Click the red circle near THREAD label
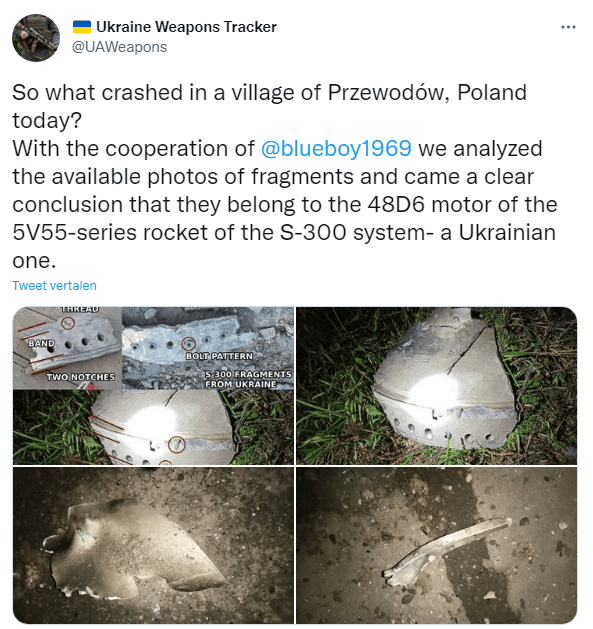The width and height of the screenshot is (593, 629). point(68,323)
